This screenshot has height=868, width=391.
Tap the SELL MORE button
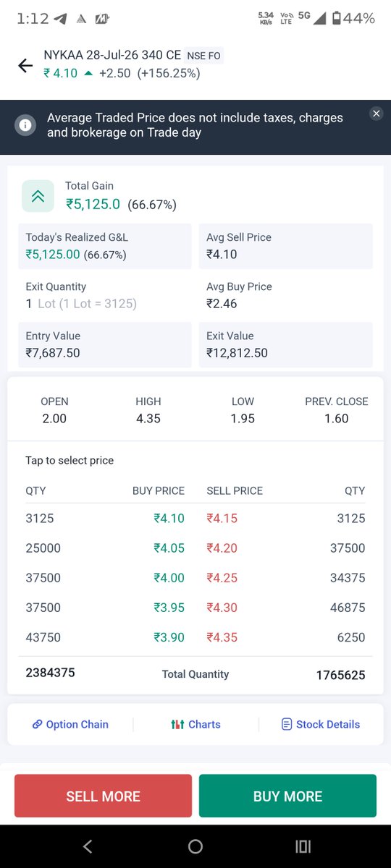103,796
